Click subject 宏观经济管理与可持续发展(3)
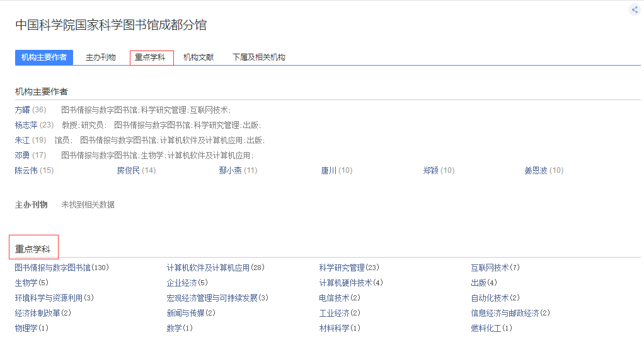The width and height of the screenshot is (644, 342). [217, 298]
